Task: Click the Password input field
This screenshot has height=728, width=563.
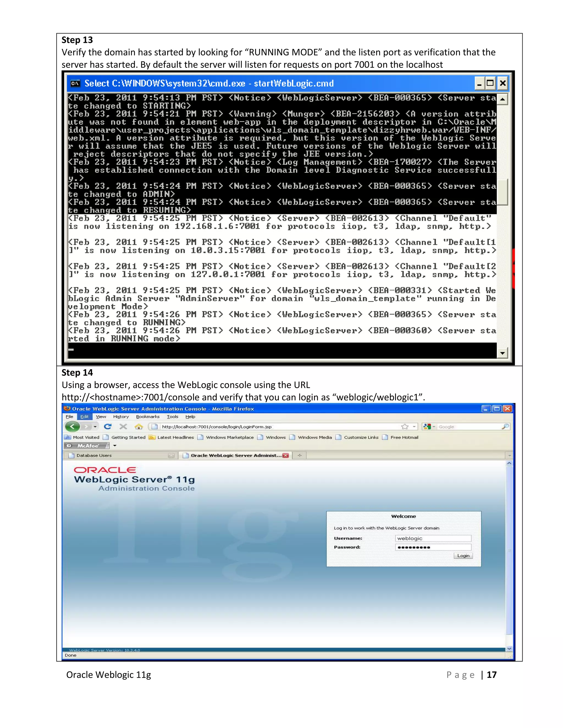Action: coord(433,547)
